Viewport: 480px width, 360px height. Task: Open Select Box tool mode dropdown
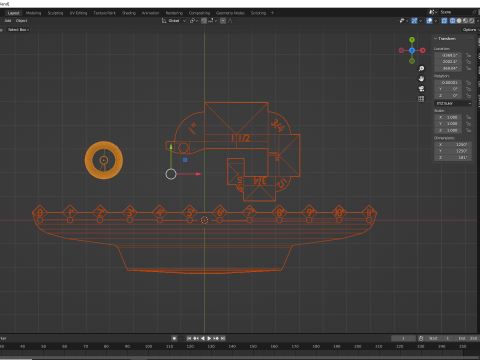point(18,30)
